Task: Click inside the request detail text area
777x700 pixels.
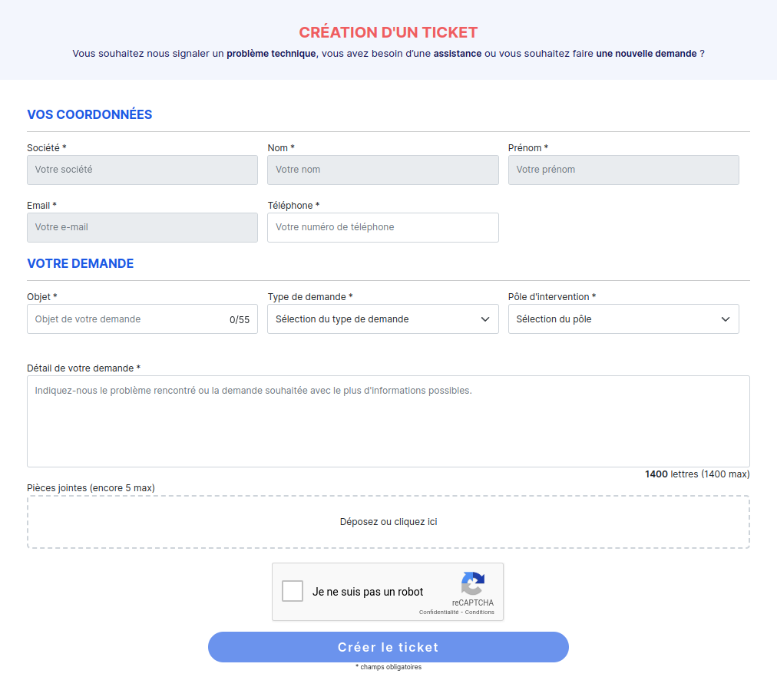Action: click(388, 421)
